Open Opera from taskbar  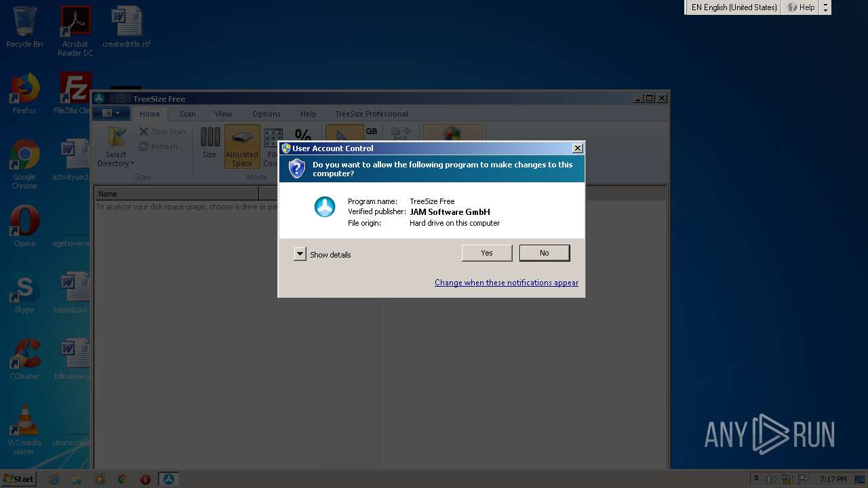pyautogui.click(x=145, y=479)
